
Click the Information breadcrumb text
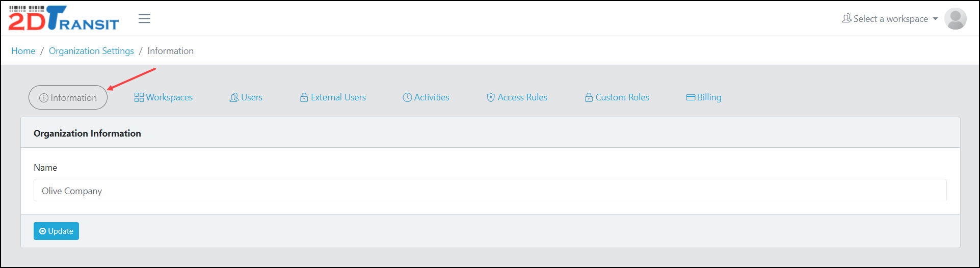(170, 51)
